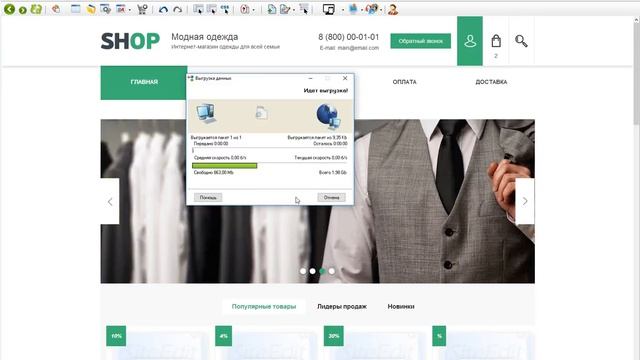Screen dimensions: 640x360
Task: Minimize the upload dialog
Action: [310, 78]
